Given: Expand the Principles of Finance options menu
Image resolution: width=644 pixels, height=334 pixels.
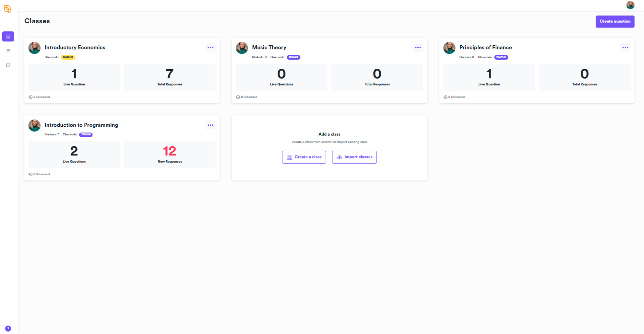Looking at the screenshot, I should pyautogui.click(x=625, y=48).
